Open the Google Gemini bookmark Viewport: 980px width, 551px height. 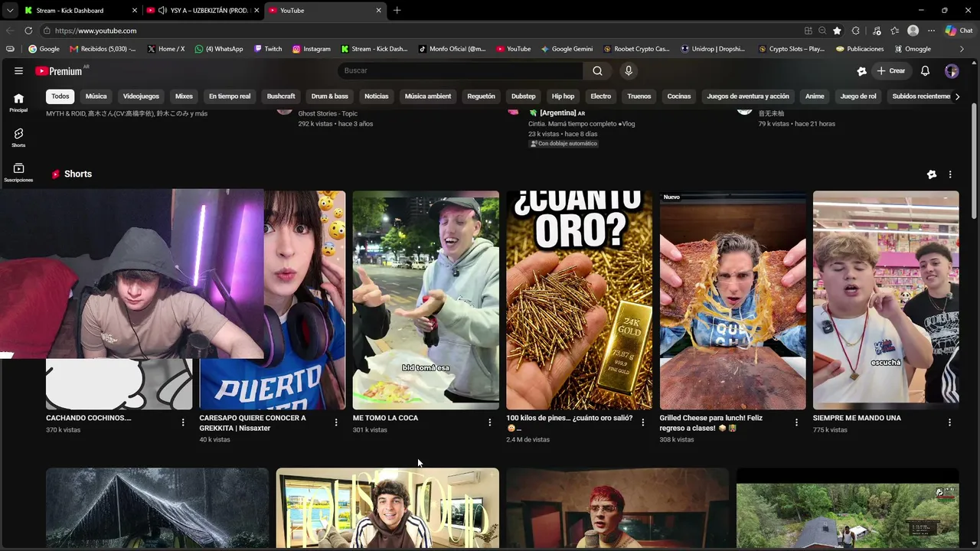[x=567, y=49]
